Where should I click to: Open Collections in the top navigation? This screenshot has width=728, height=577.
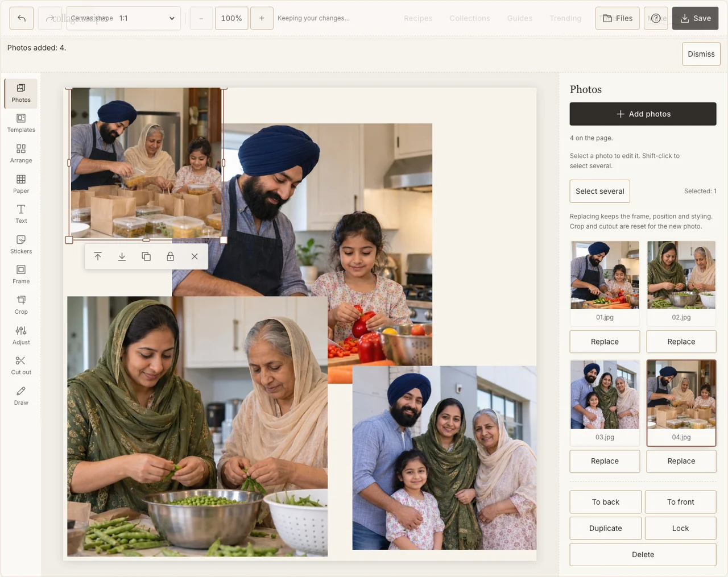[470, 18]
